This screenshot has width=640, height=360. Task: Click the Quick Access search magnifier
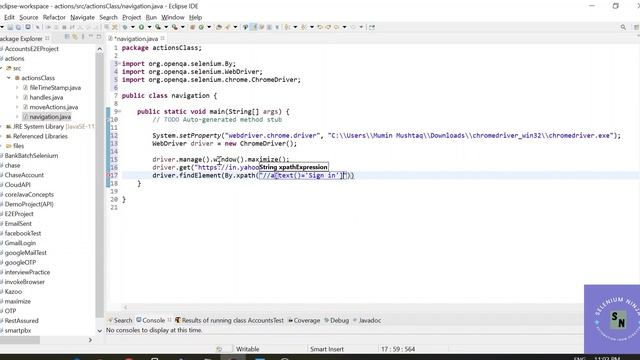pyautogui.click(x=623, y=27)
